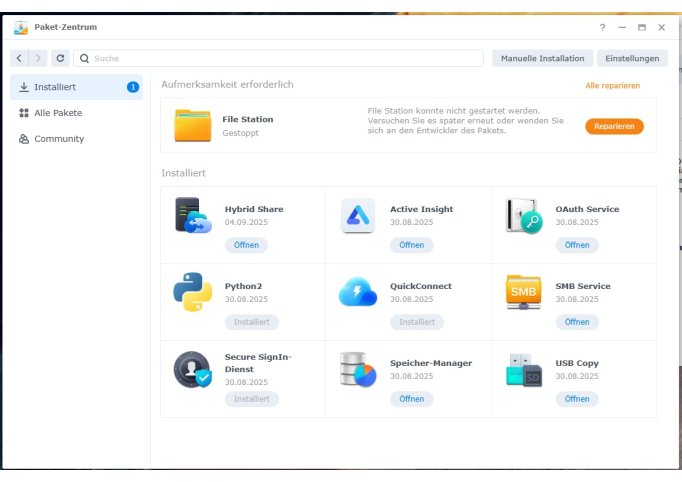This screenshot has height=482, width=682.
Task: Click the Python2 logo icon
Action: tap(192, 292)
